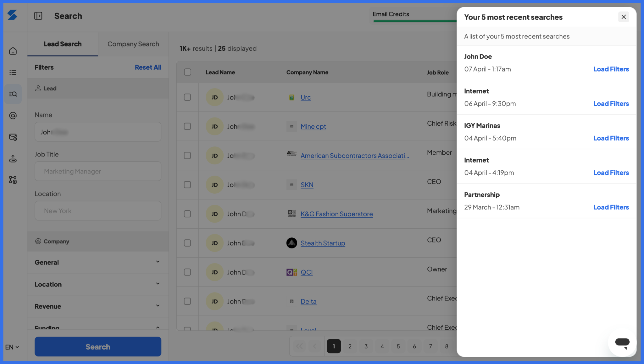Load Filters for IGY Marinas search
This screenshot has width=644, height=364.
[x=611, y=138]
